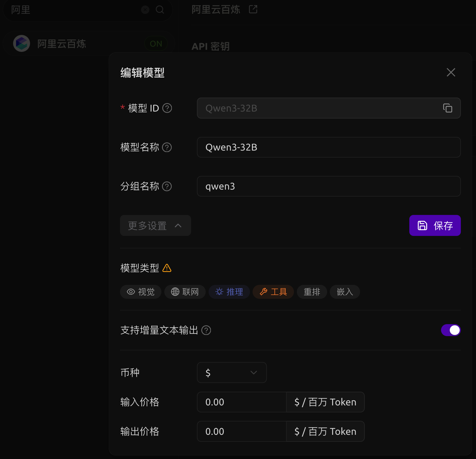Toggle the 视觉 model type tag

141,292
